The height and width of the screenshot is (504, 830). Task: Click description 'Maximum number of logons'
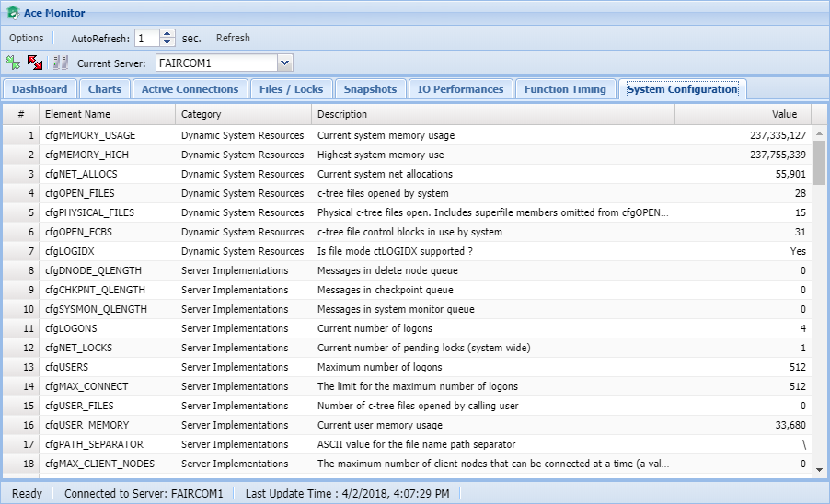(379, 367)
